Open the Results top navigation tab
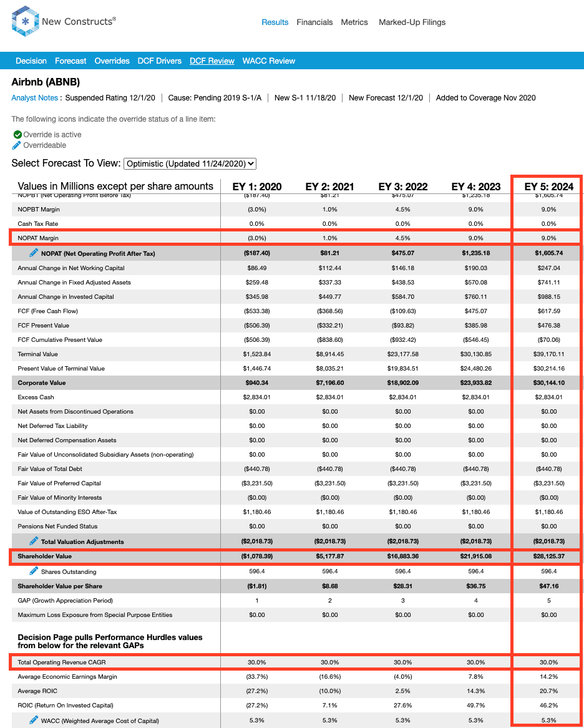 point(275,22)
